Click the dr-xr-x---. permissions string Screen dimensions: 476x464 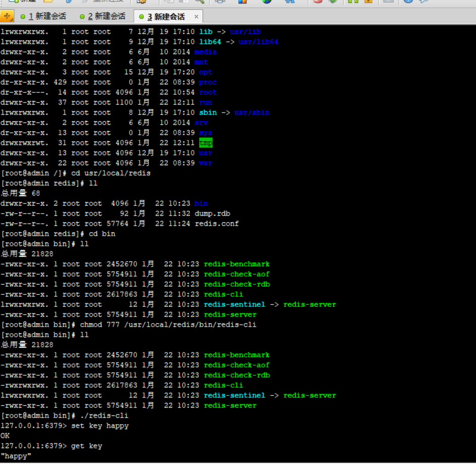tap(24, 92)
